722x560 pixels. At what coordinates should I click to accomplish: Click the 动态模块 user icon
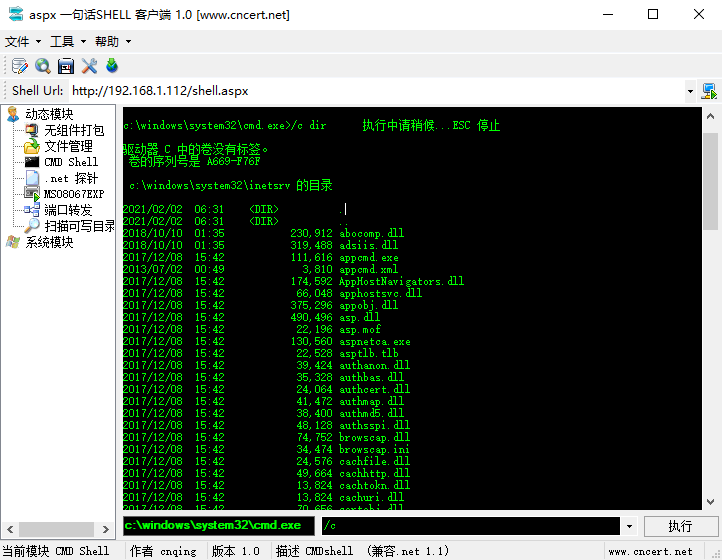pyautogui.click(x=13, y=114)
